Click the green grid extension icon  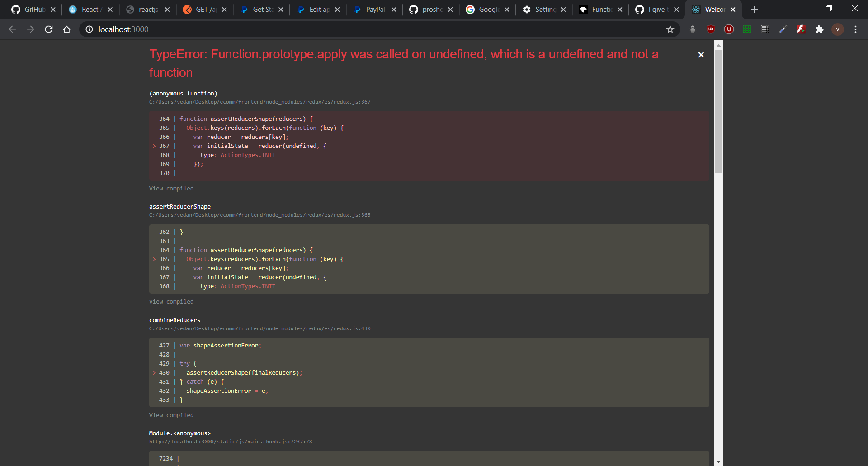[747, 29]
